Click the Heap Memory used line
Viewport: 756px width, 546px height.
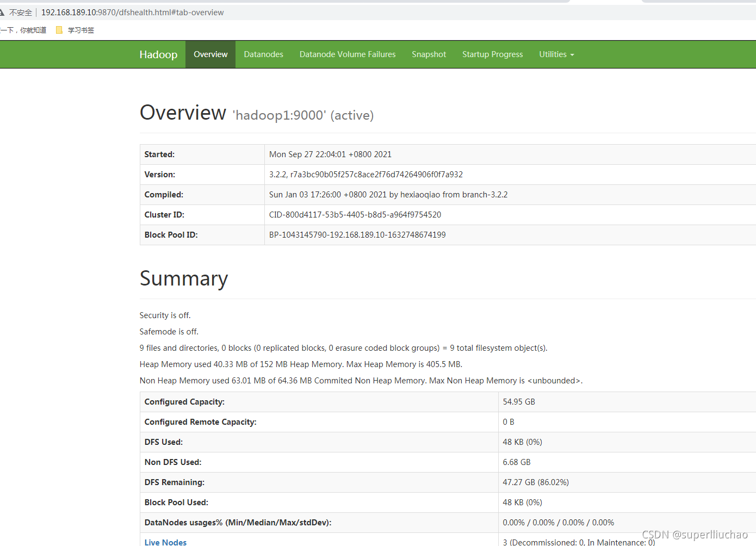click(301, 364)
